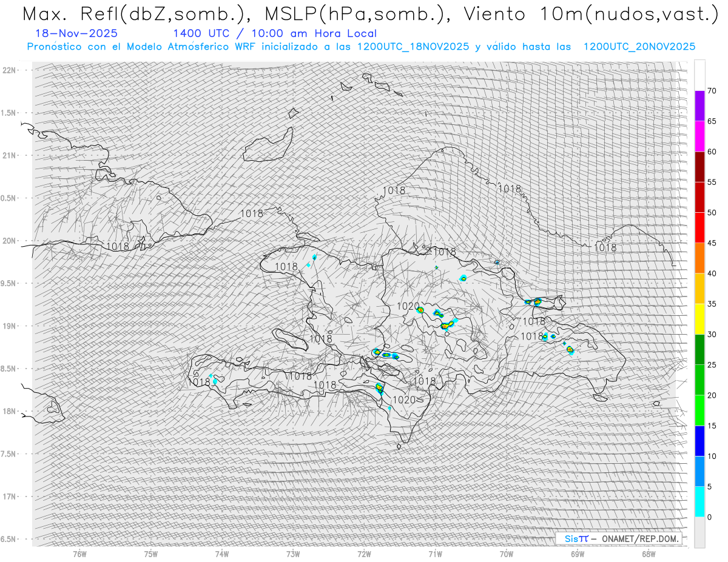This screenshot has width=728, height=562.
Task: Click the cyan 0-5 dBZ legend band
Action: [699, 501]
